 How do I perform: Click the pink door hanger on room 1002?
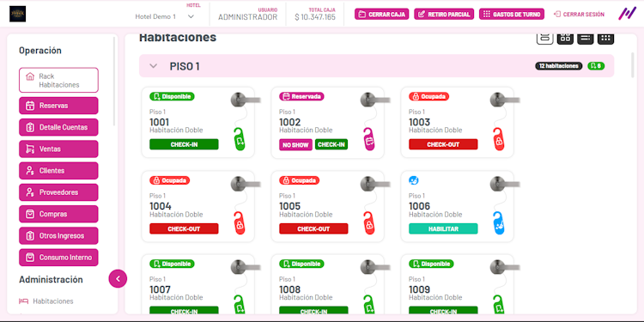(369, 139)
